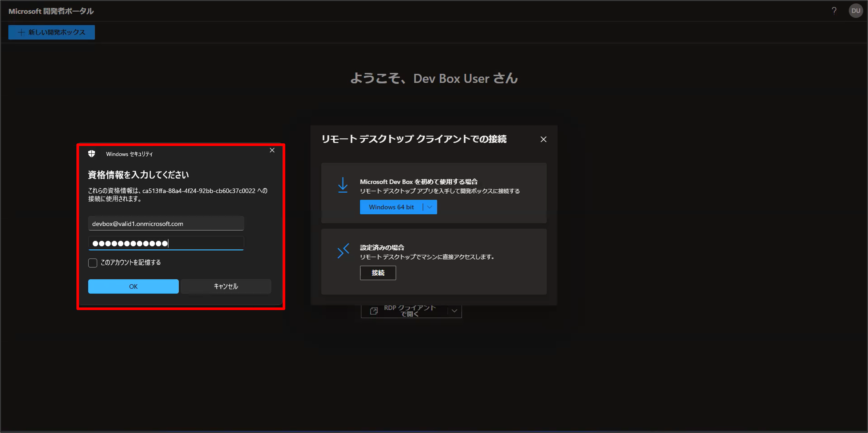Screen dimensions: 868x433
Task: Click the open-in-new-window icon beside RDP クライアント
Action: (374, 311)
